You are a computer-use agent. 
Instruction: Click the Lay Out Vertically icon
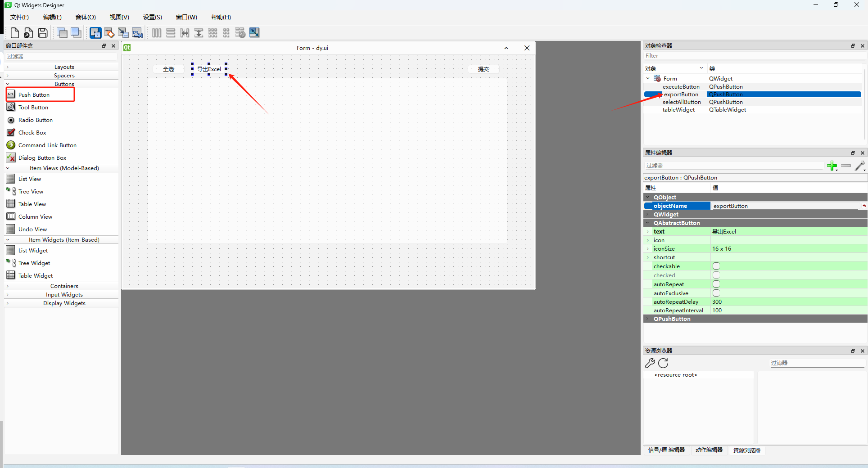coord(171,32)
